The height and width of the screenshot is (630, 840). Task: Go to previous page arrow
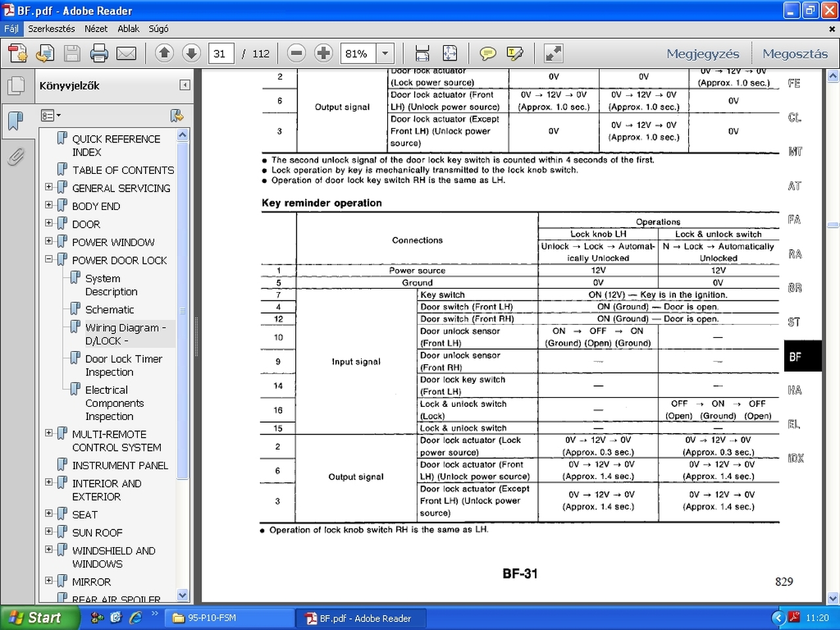164,53
